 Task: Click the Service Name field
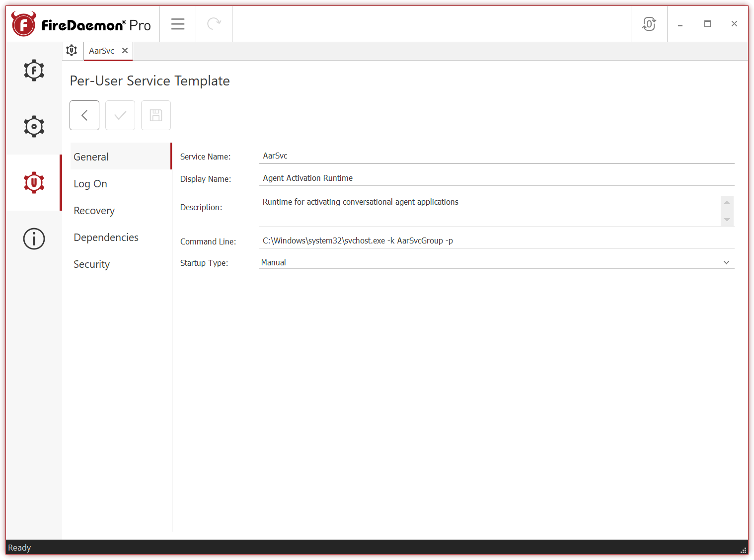pos(497,156)
